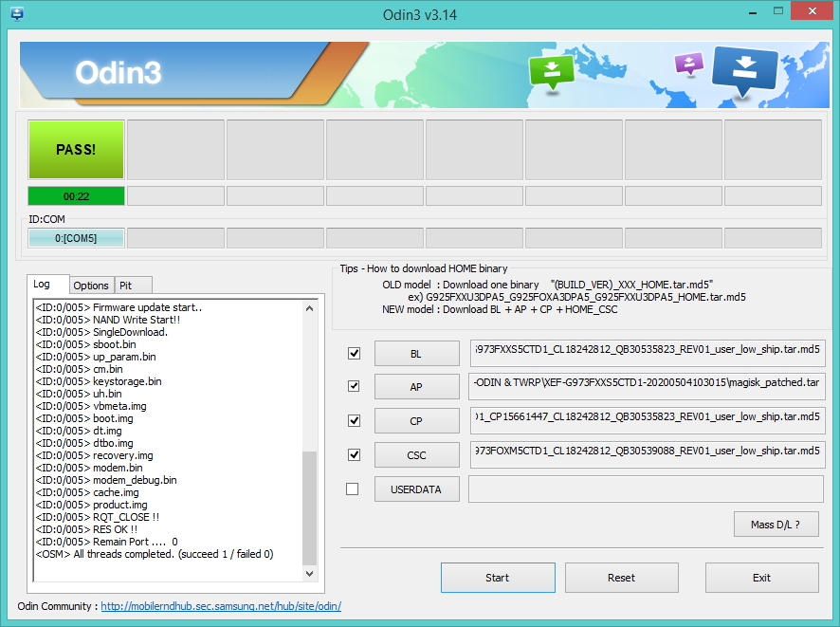840x627 pixels.
Task: Click the CP file path field
Action: coord(647,420)
